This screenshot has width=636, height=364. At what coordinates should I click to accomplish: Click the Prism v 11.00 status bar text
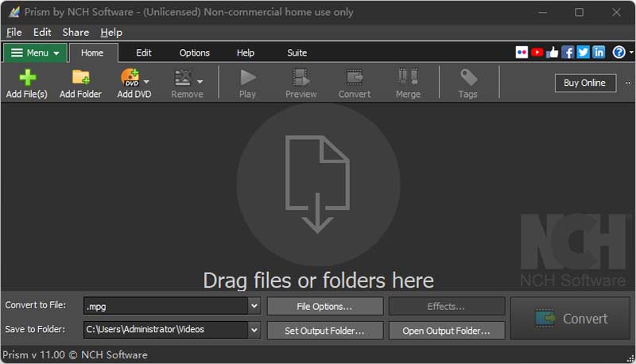pos(75,355)
